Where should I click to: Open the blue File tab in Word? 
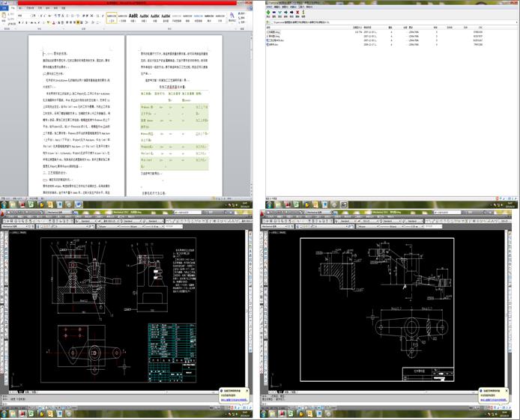5,7
